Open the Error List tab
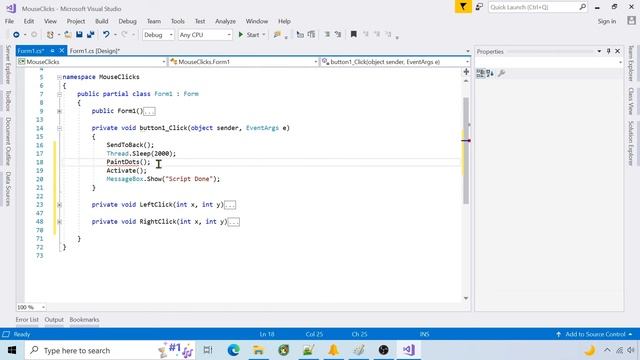 point(27,320)
